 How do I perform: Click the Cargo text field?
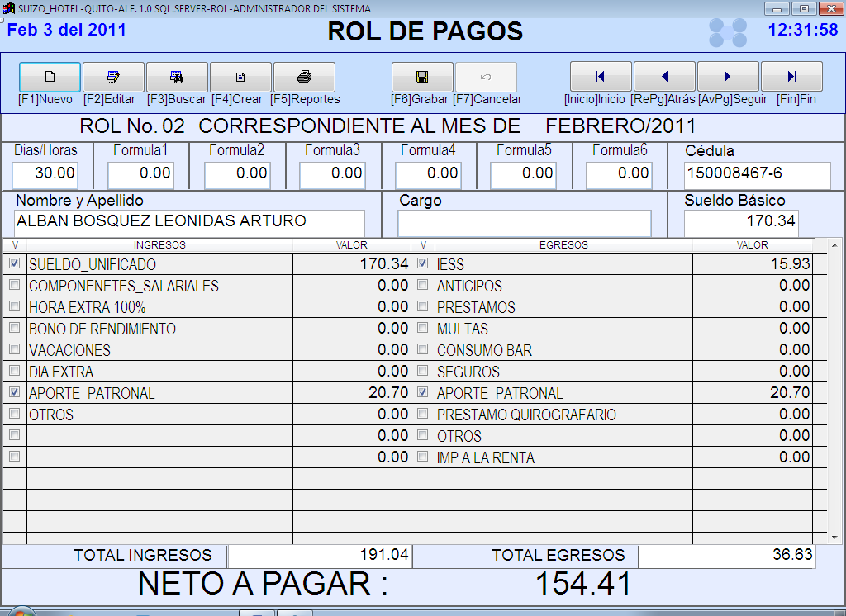pyautogui.click(x=524, y=222)
